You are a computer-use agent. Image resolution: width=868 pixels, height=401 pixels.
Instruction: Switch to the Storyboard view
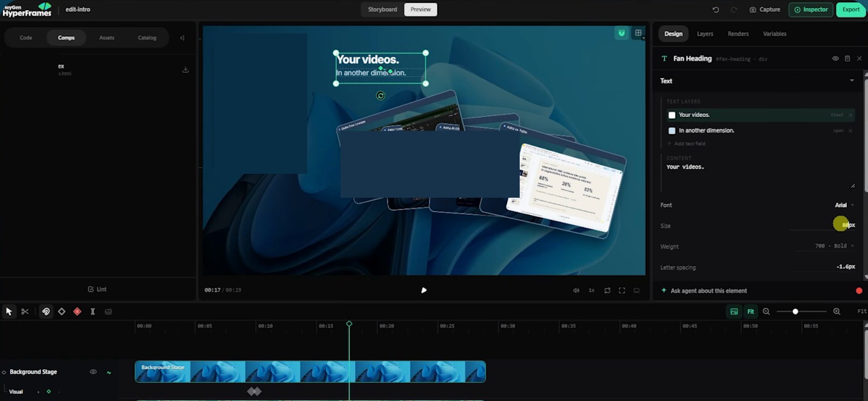tap(382, 9)
